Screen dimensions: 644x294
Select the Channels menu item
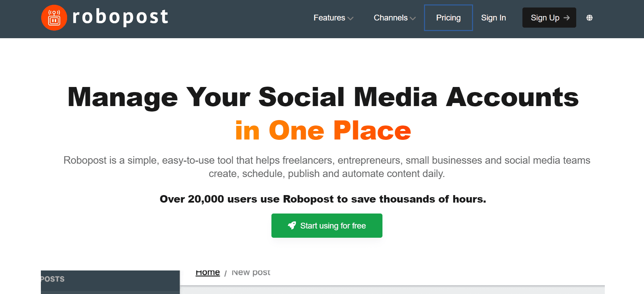click(x=390, y=18)
